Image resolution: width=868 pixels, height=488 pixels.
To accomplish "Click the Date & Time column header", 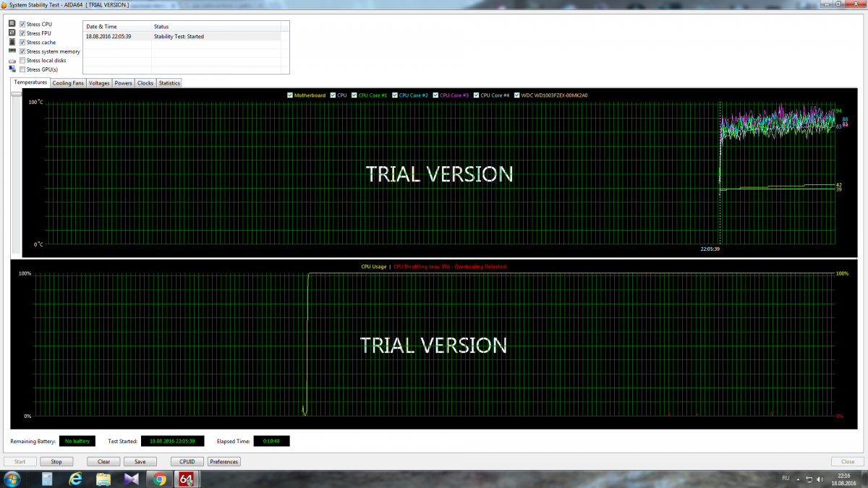I will tap(117, 27).
